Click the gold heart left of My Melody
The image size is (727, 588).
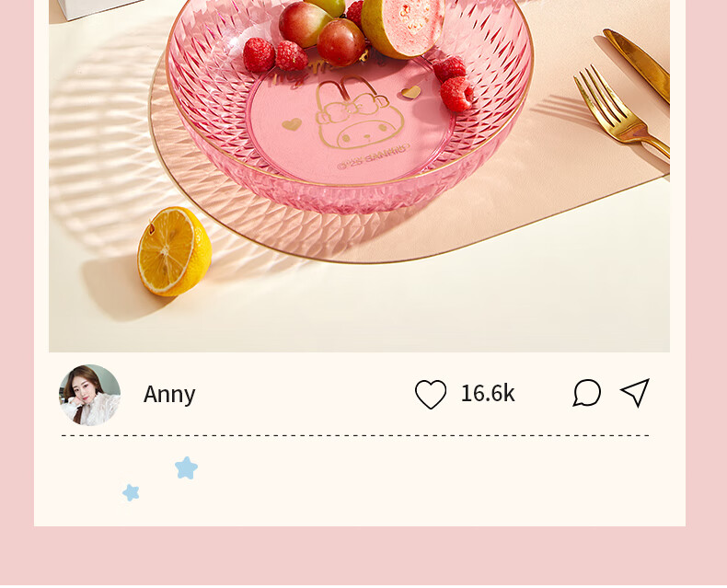(292, 124)
